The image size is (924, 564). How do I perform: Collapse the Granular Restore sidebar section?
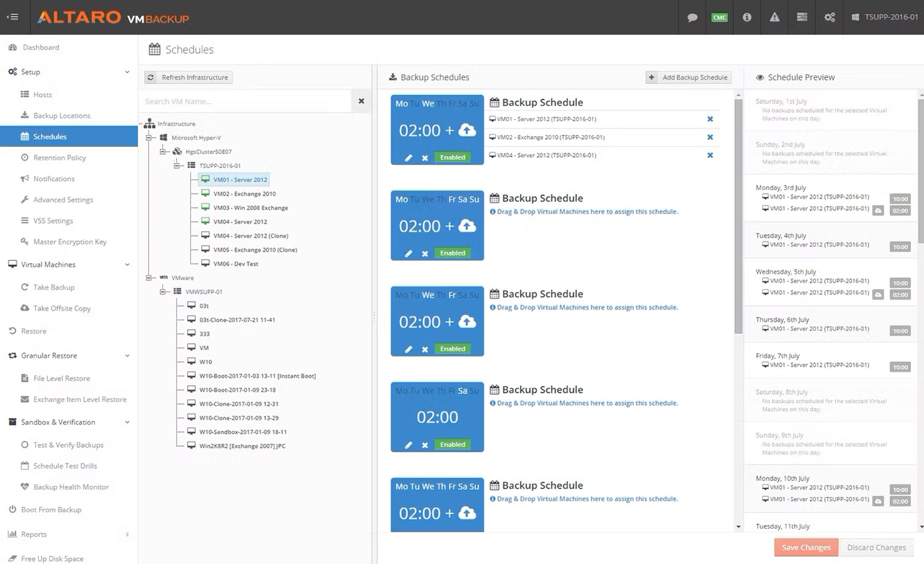[x=127, y=356]
